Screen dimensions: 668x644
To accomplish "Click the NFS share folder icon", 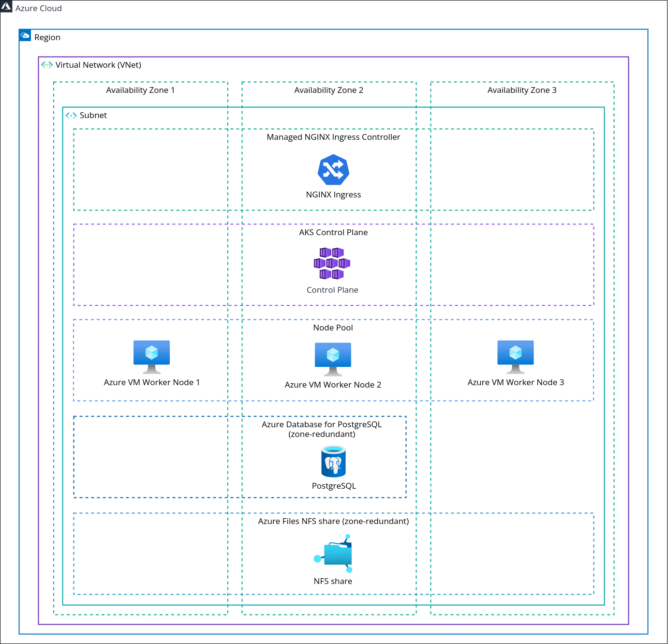I will 333,554.
